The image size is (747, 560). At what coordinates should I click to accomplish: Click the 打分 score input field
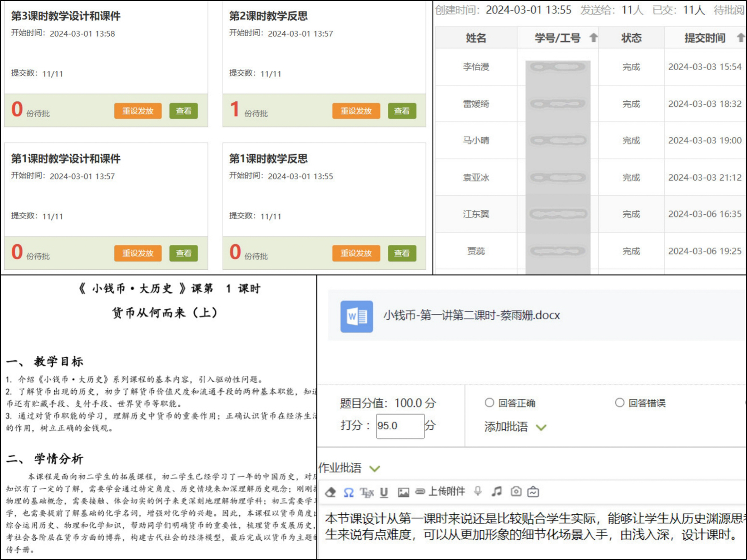(x=399, y=426)
